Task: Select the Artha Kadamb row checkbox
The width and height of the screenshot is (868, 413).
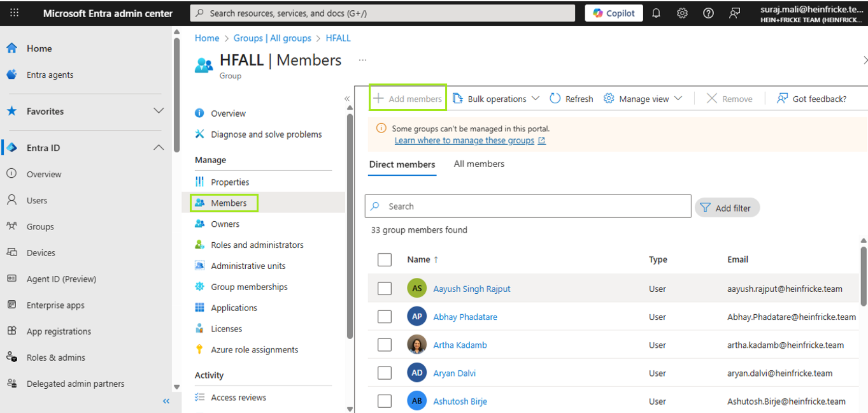Action: (385, 345)
